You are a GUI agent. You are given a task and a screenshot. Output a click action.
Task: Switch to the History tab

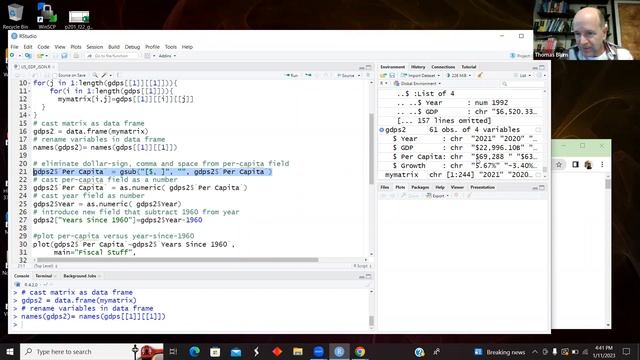tap(418, 67)
